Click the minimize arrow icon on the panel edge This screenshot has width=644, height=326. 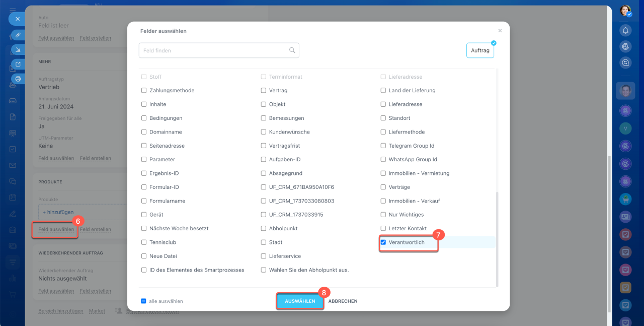(18, 50)
